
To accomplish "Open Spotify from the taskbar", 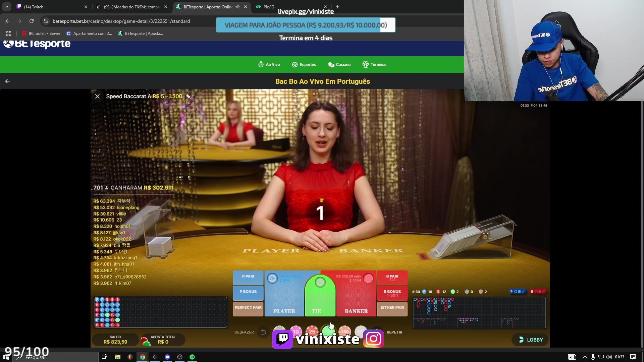I will pos(192,357).
